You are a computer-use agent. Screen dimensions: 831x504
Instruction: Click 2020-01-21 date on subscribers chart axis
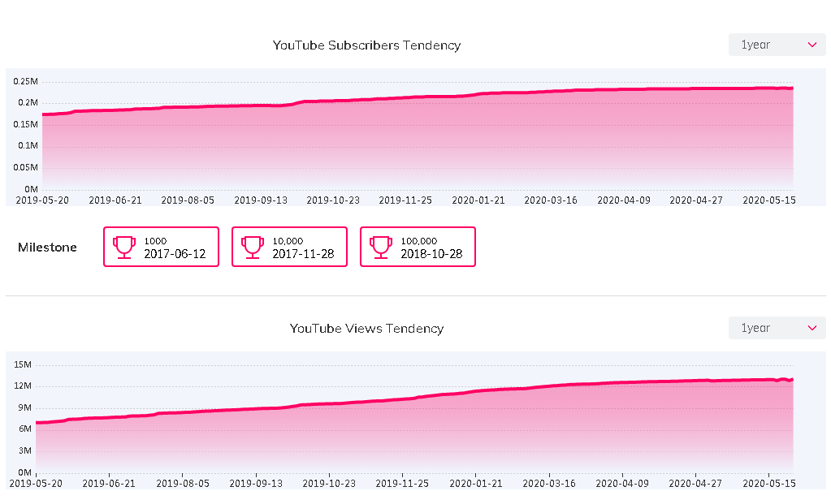[478, 200]
